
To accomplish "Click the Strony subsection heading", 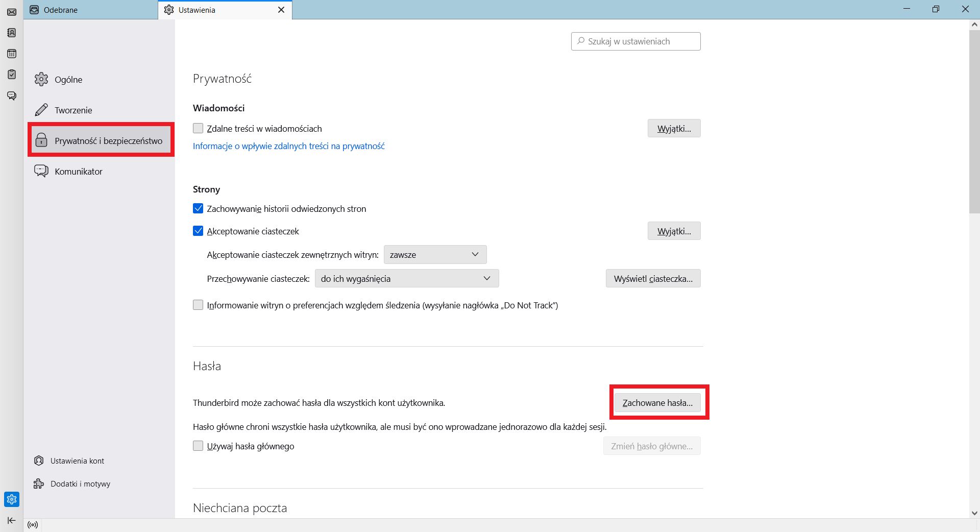I will pyautogui.click(x=206, y=189).
